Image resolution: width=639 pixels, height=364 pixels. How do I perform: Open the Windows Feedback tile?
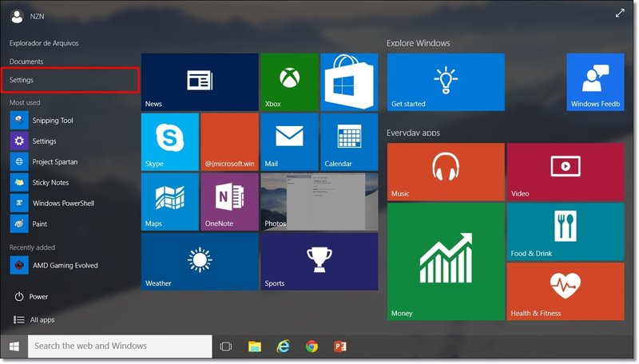click(595, 82)
